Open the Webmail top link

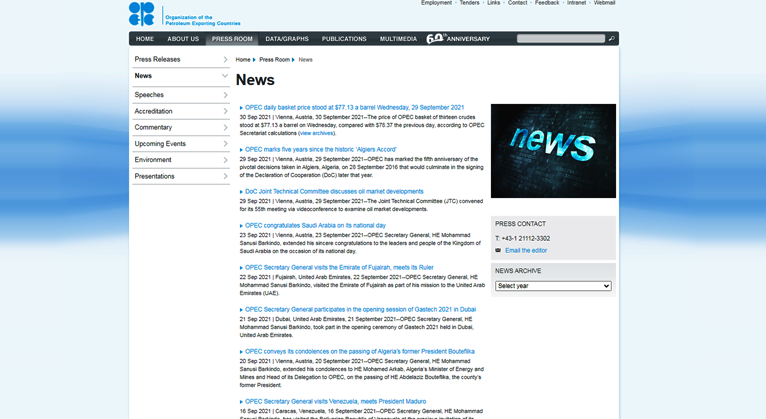tap(604, 3)
